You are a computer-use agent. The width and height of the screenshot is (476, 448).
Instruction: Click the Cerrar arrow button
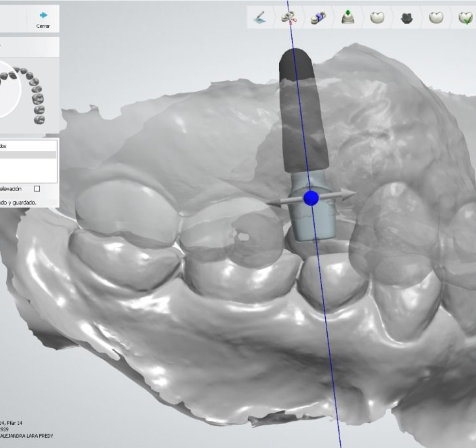click(43, 18)
